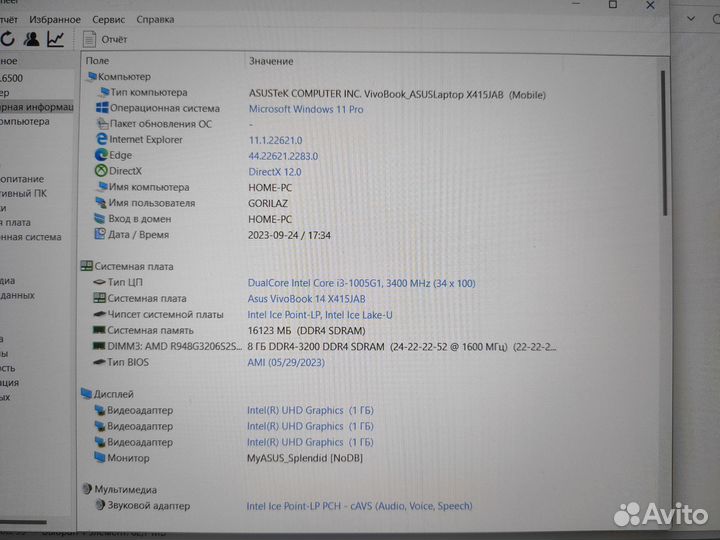Click the Refresh toolbar icon

[7, 39]
